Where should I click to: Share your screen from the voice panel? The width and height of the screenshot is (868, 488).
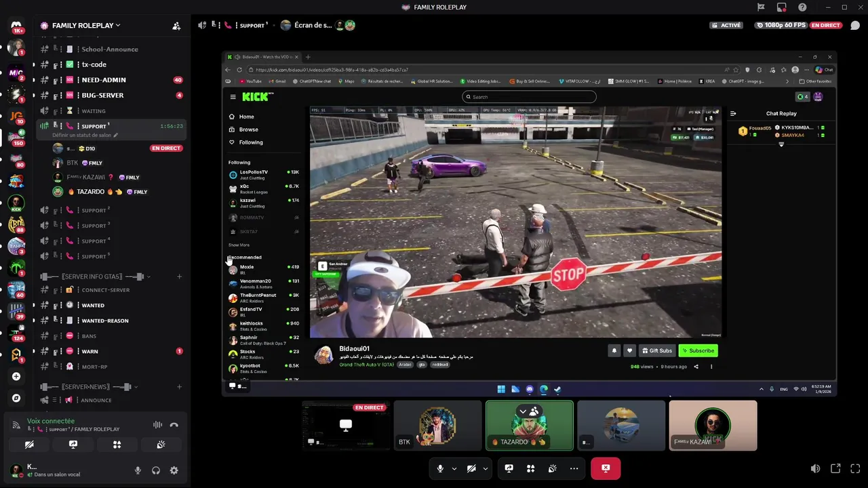(x=73, y=445)
